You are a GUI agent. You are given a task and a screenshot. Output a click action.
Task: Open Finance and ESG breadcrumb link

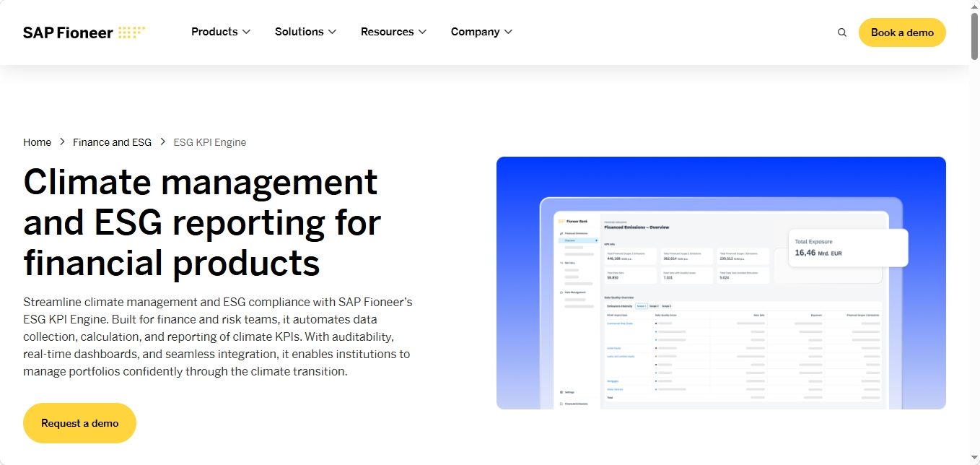click(112, 142)
